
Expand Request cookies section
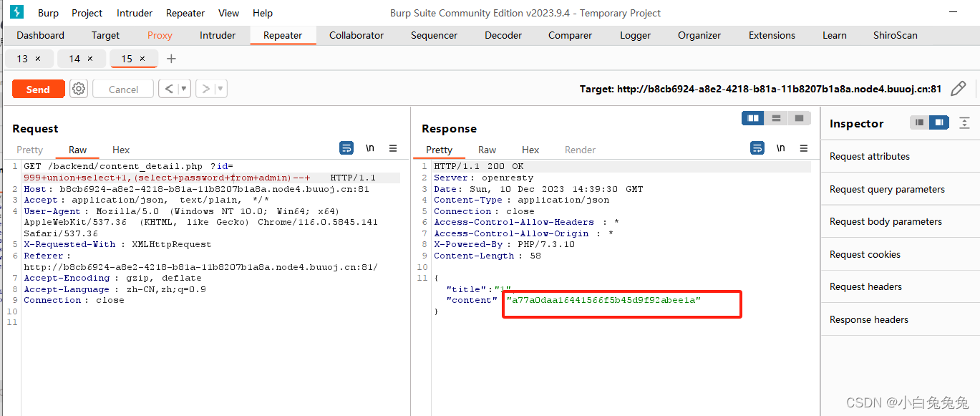901,254
